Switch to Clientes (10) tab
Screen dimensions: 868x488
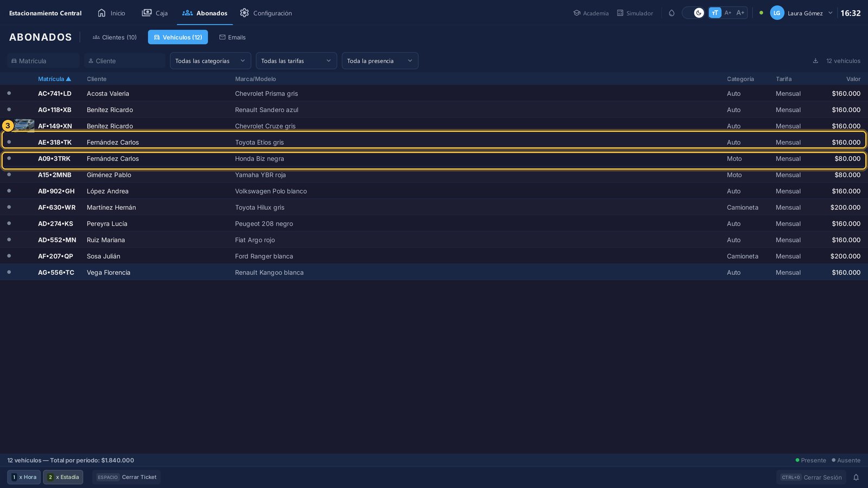pyautogui.click(x=114, y=37)
